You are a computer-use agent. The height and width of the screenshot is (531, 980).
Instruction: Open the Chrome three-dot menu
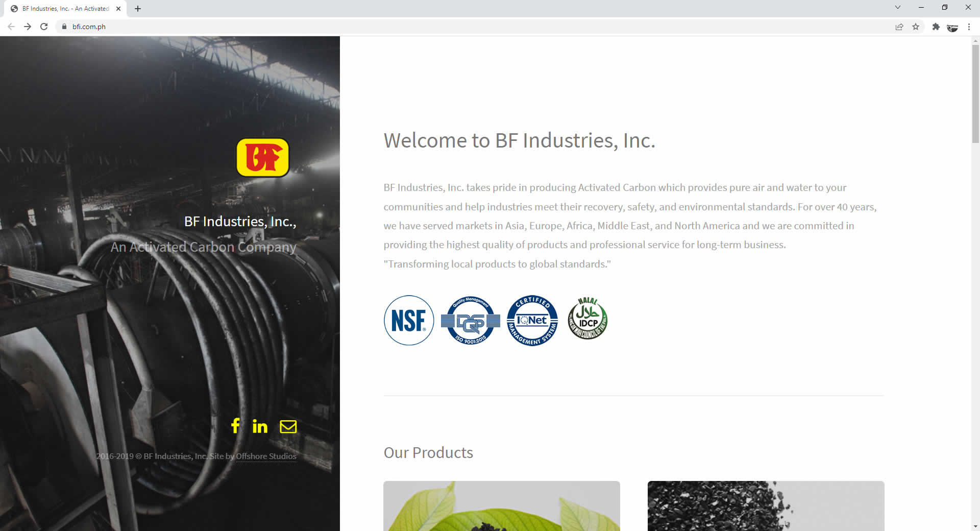point(969,27)
